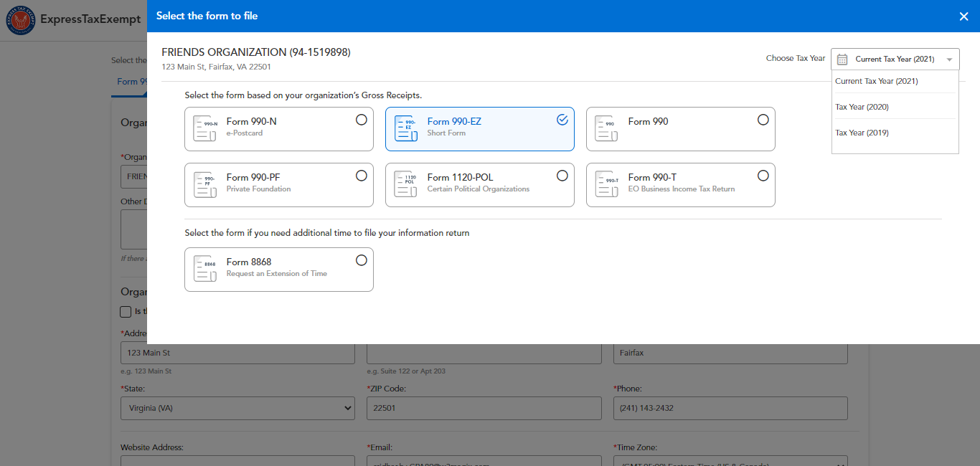Click the Form 990-N document icon
Viewport: 980px width, 466px height.
(204, 128)
